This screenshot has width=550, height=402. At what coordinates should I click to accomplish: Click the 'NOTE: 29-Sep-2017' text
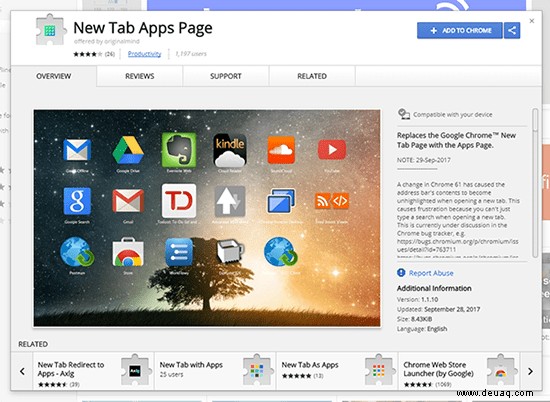pos(424,160)
